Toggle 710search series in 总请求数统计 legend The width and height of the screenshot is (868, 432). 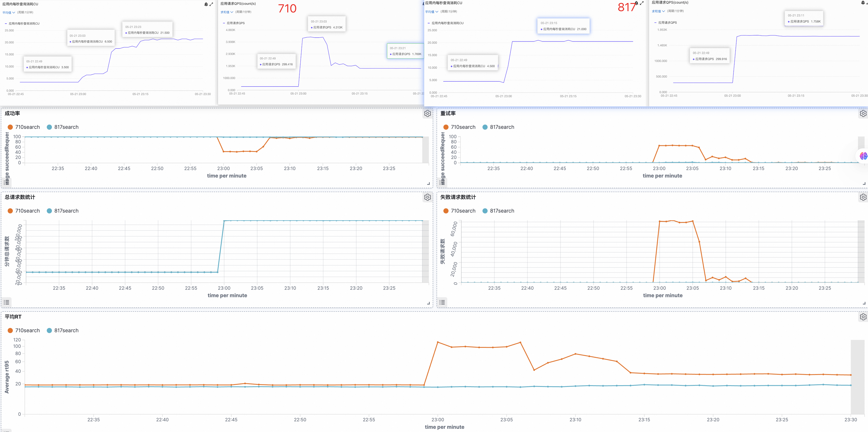click(x=24, y=211)
